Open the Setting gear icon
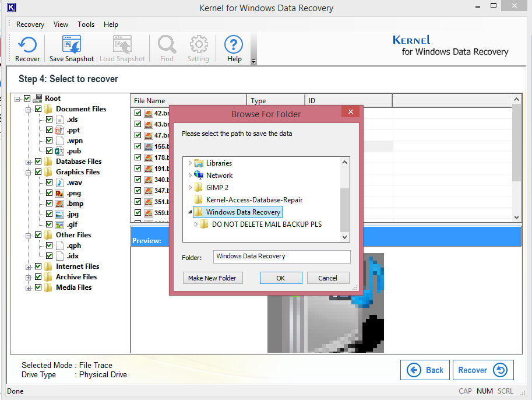Viewport: 532px width, 400px height. click(199, 44)
